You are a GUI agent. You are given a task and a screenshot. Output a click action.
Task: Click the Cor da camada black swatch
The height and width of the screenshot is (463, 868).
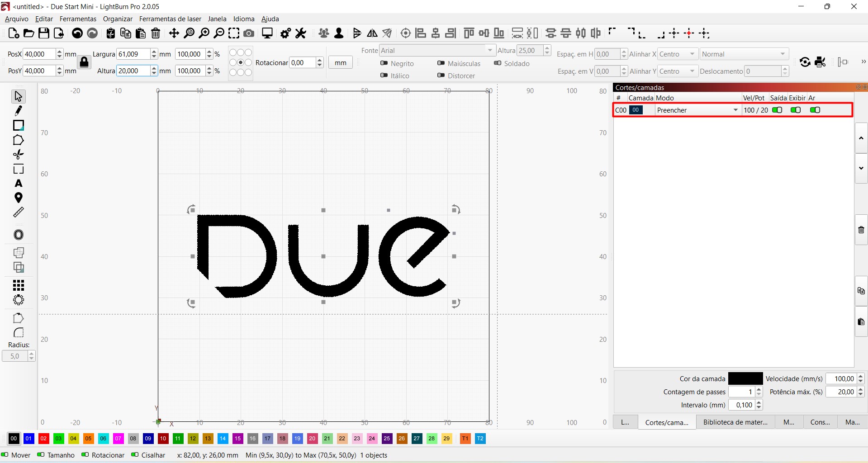[745, 378]
